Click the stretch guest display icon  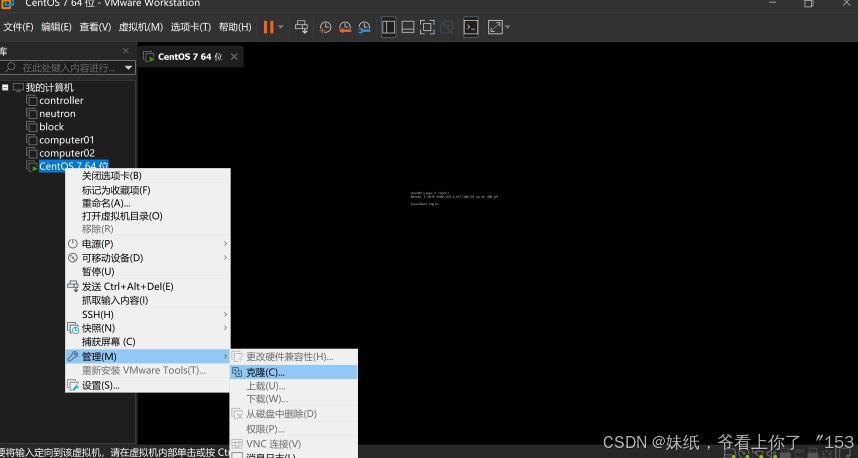(x=495, y=27)
